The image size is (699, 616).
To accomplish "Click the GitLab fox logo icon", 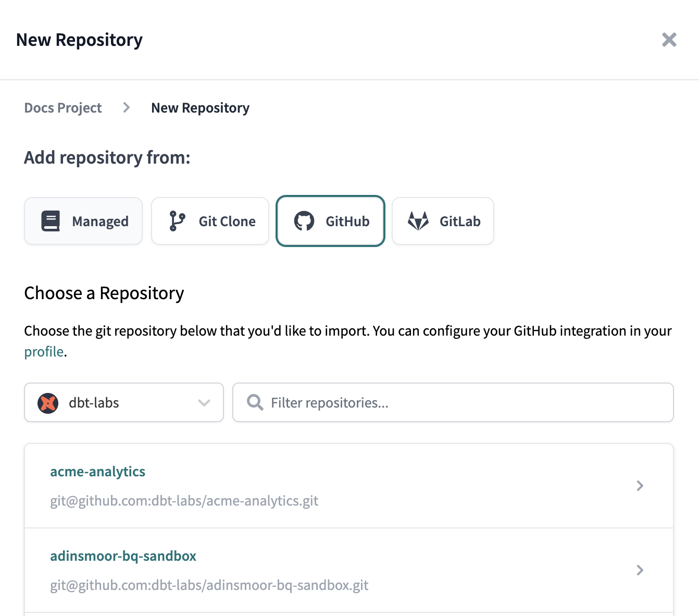I will [418, 221].
